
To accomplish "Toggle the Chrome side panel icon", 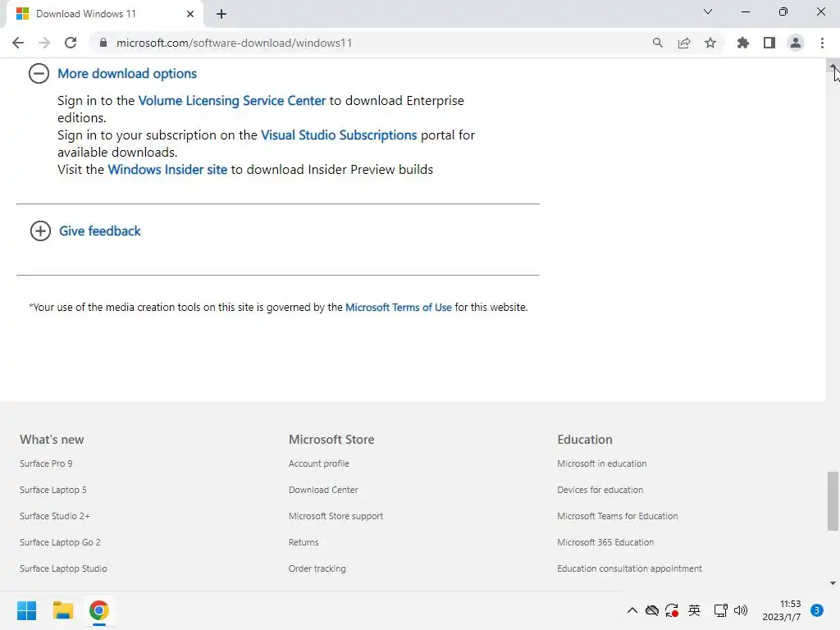I will (769, 43).
